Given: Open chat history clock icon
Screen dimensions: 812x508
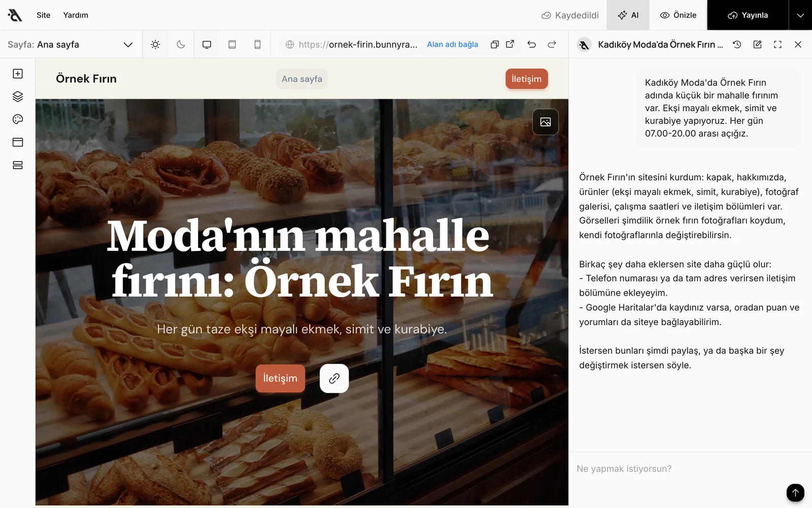Looking at the screenshot, I should point(737,45).
